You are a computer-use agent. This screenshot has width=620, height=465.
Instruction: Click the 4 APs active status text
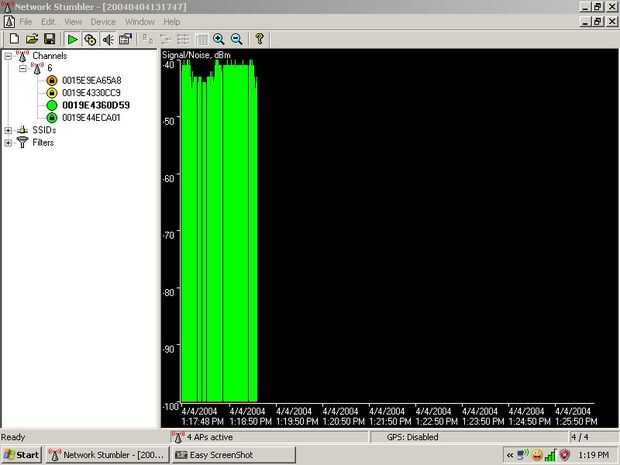[x=210, y=437]
